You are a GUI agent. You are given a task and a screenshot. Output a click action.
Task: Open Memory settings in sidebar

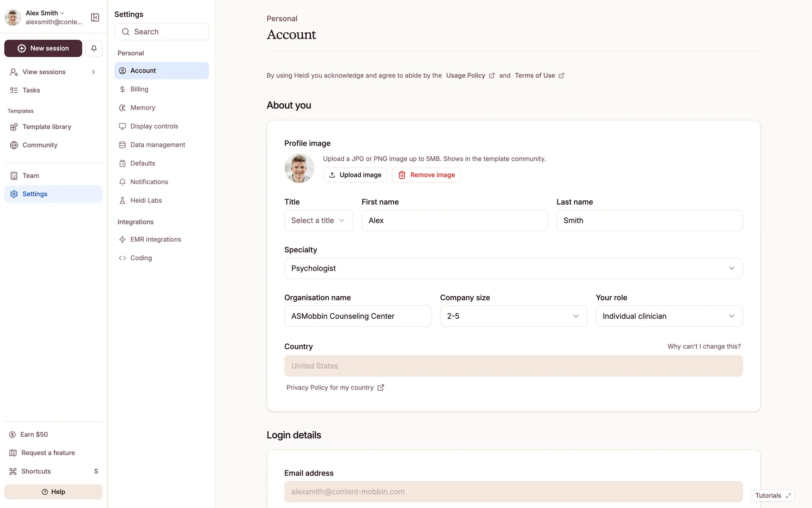click(x=143, y=108)
